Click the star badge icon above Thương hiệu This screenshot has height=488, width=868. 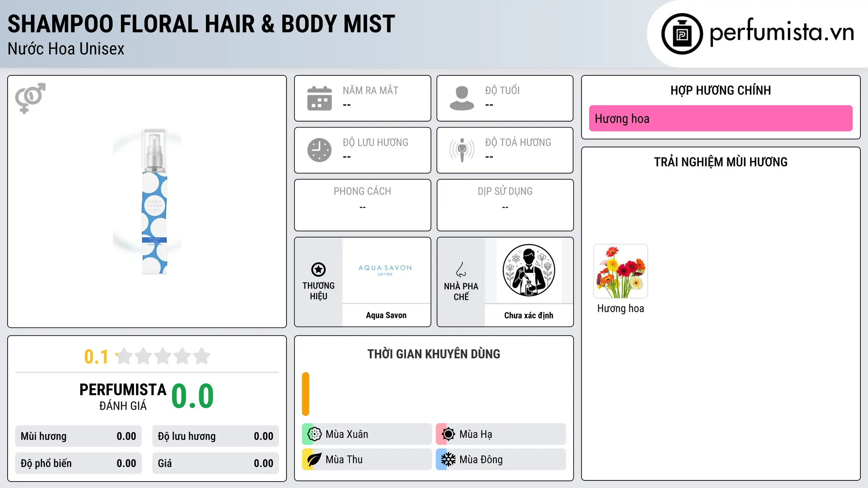318,269
